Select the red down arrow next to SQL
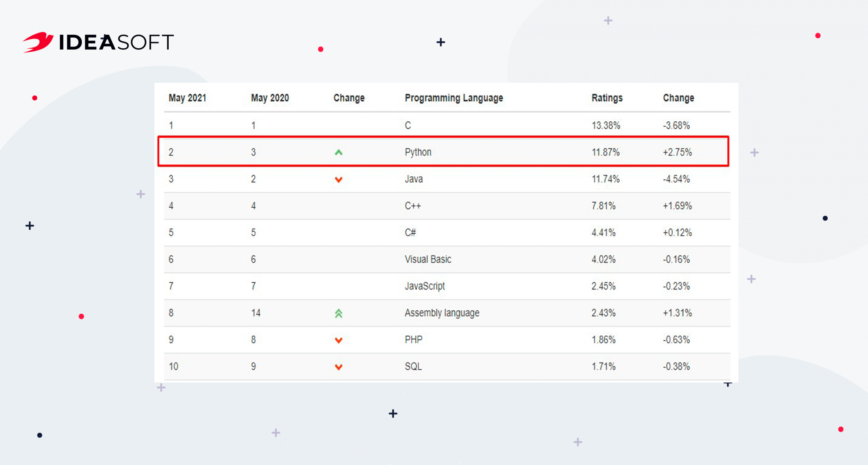 339,367
